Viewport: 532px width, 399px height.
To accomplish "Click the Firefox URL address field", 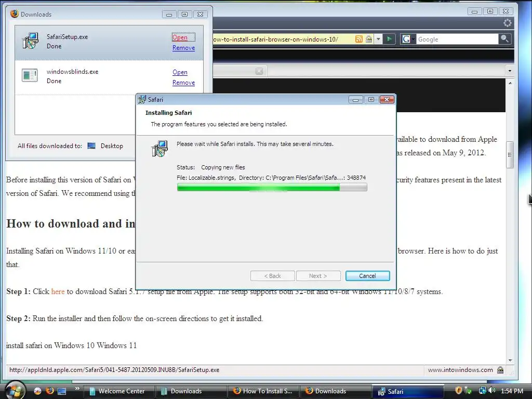I will click(283, 39).
